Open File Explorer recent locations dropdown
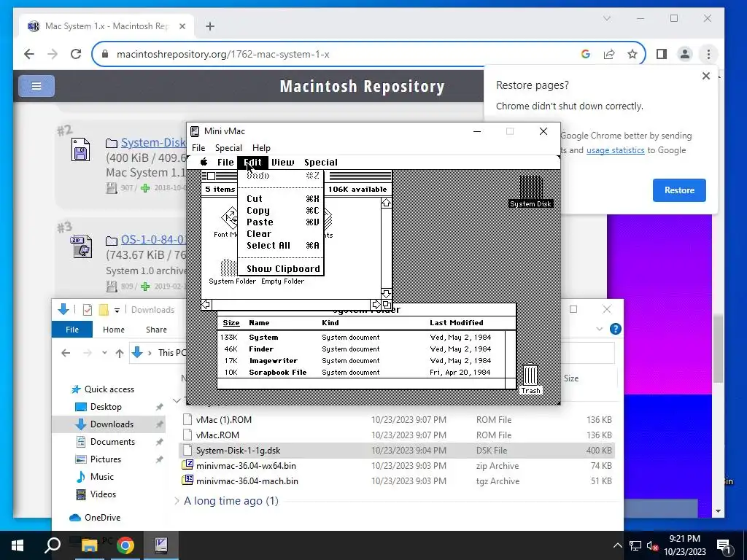 pyautogui.click(x=104, y=353)
